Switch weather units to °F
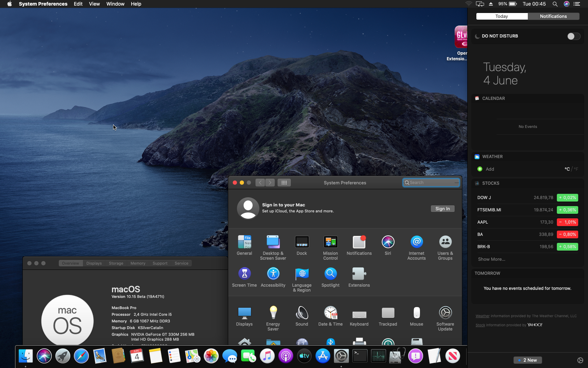 [576, 169]
